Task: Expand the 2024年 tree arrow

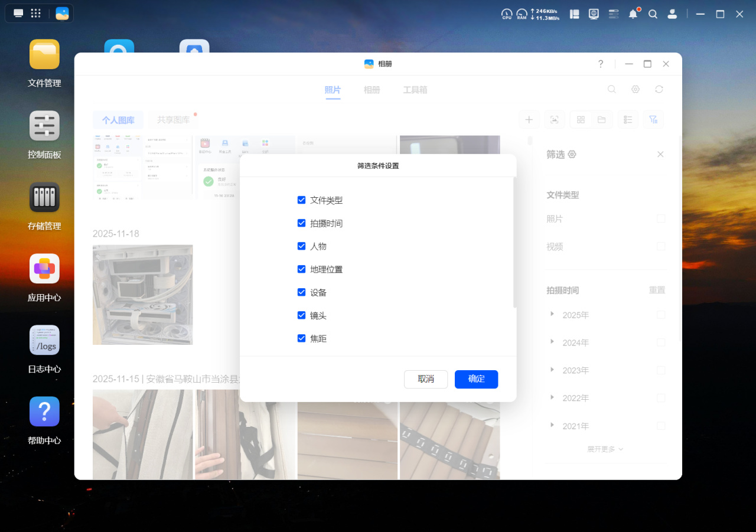Action: pos(552,342)
